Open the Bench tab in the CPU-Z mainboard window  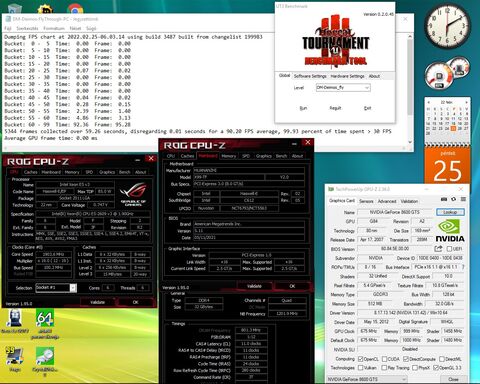coord(281,156)
